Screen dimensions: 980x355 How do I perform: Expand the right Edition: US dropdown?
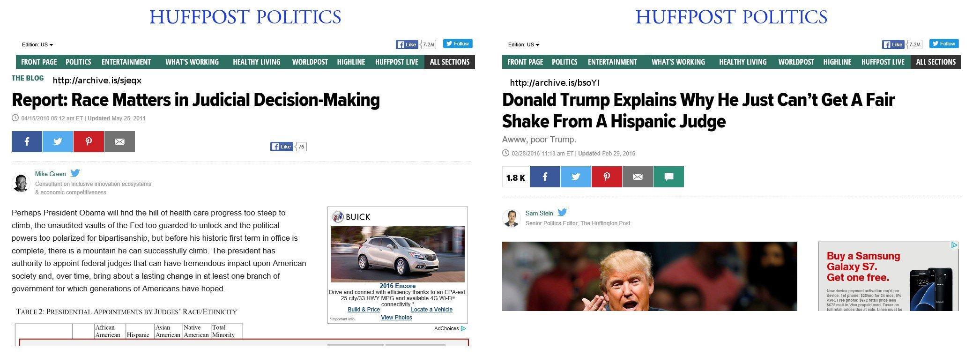pyautogui.click(x=524, y=44)
